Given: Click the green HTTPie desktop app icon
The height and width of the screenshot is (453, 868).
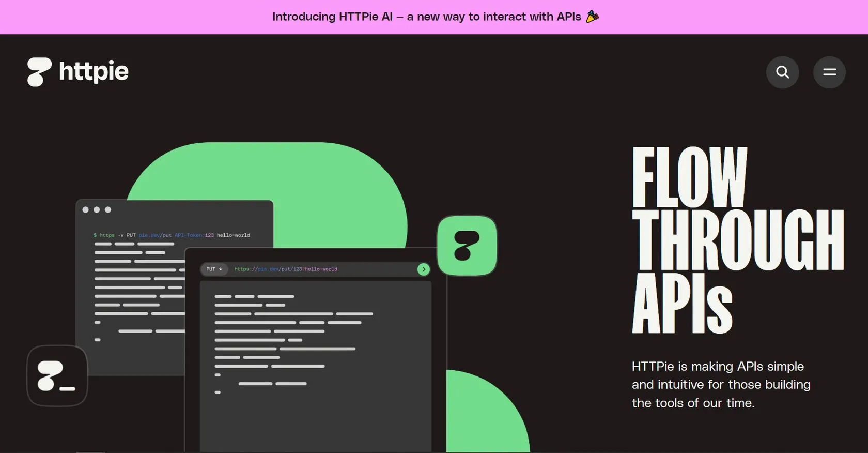Looking at the screenshot, I should coord(467,246).
